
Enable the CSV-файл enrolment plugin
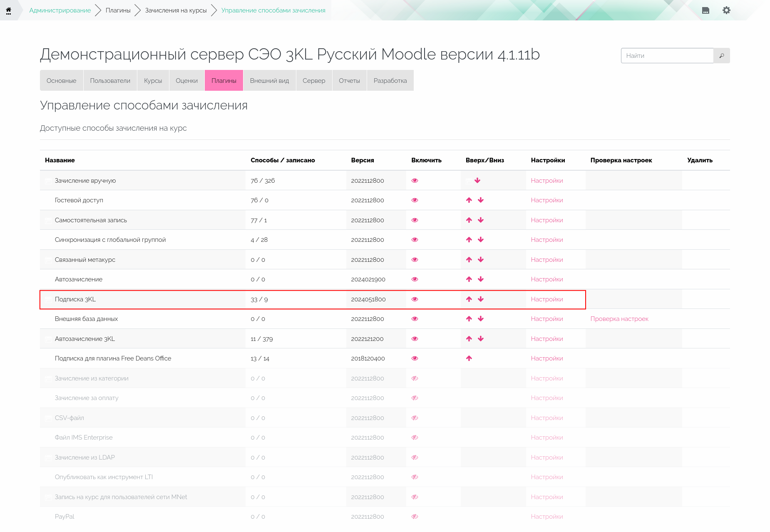(x=415, y=418)
